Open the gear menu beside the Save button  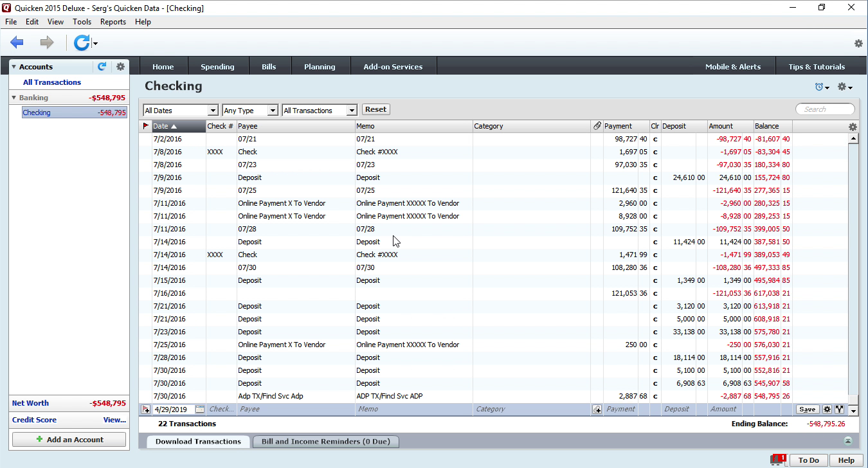click(x=827, y=410)
